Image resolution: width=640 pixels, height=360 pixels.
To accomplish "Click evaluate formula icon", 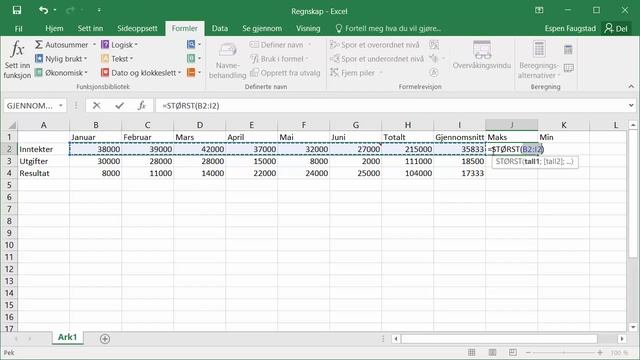I will click(x=434, y=73).
